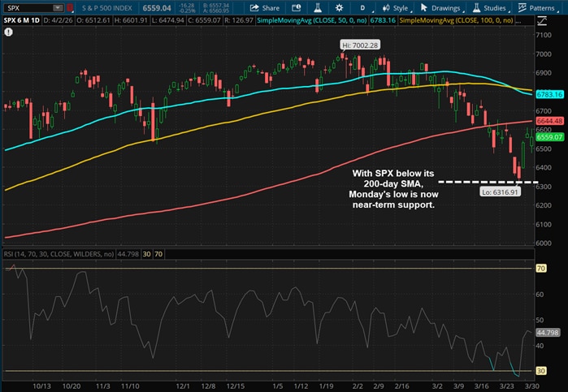The height and width of the screenshot is (392, 568).
Task: Click the High value H: 6601.91
Action: (x=131, y=20)
